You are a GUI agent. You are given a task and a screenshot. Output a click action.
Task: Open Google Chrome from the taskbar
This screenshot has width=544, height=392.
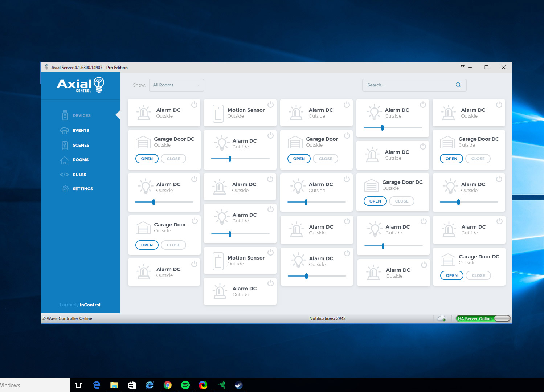coord(167,385)
